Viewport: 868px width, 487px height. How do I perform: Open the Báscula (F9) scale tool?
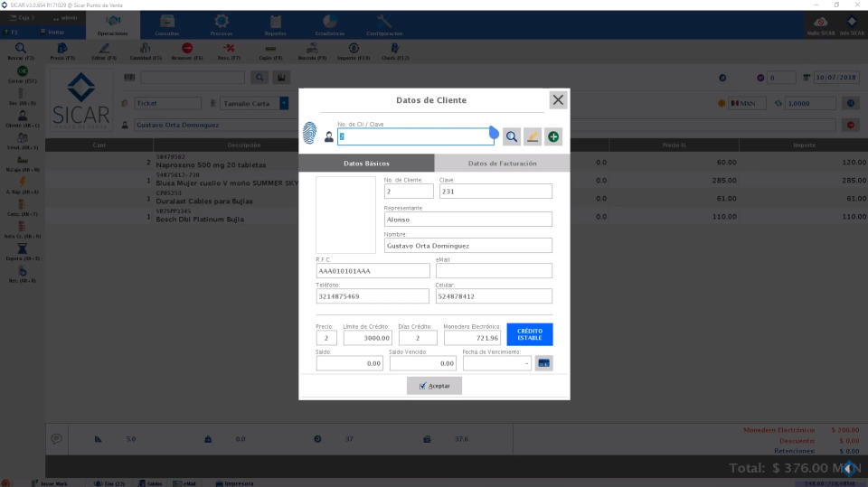click(x=311, y=50)
